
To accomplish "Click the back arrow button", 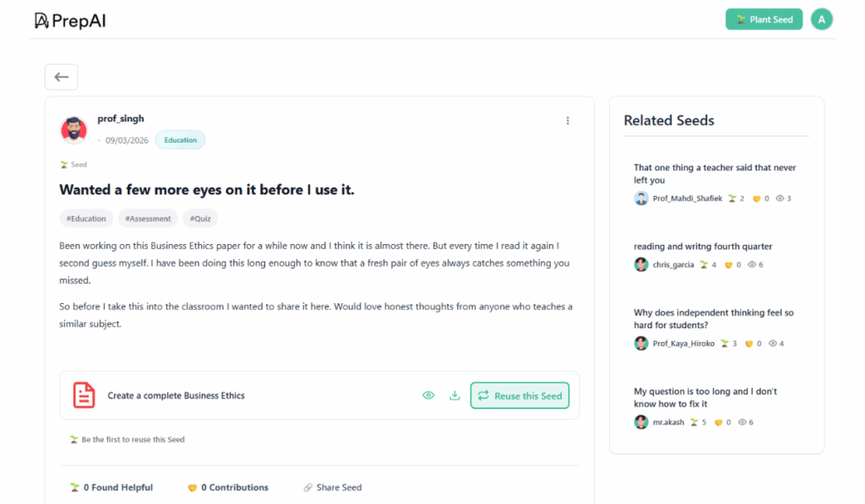I will (61, 77).
